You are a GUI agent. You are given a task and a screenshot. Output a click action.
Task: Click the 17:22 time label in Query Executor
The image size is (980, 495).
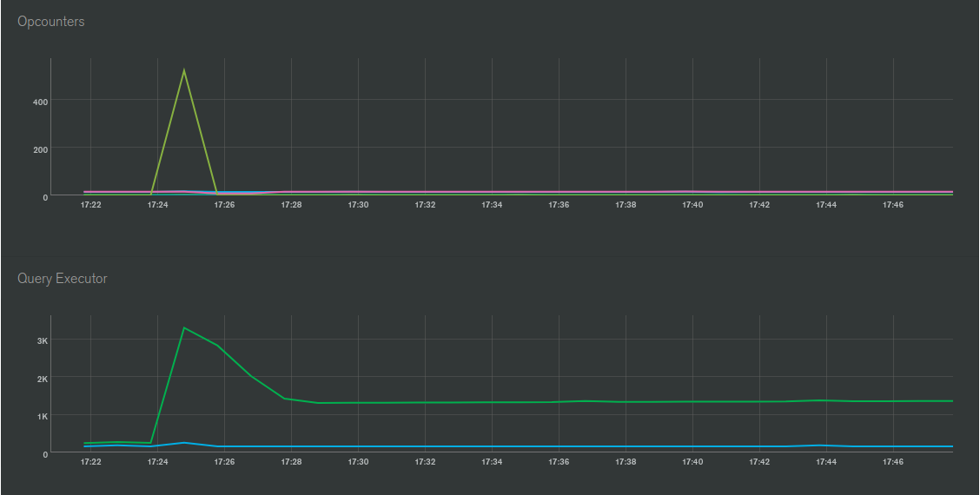[x=90, y=462]
